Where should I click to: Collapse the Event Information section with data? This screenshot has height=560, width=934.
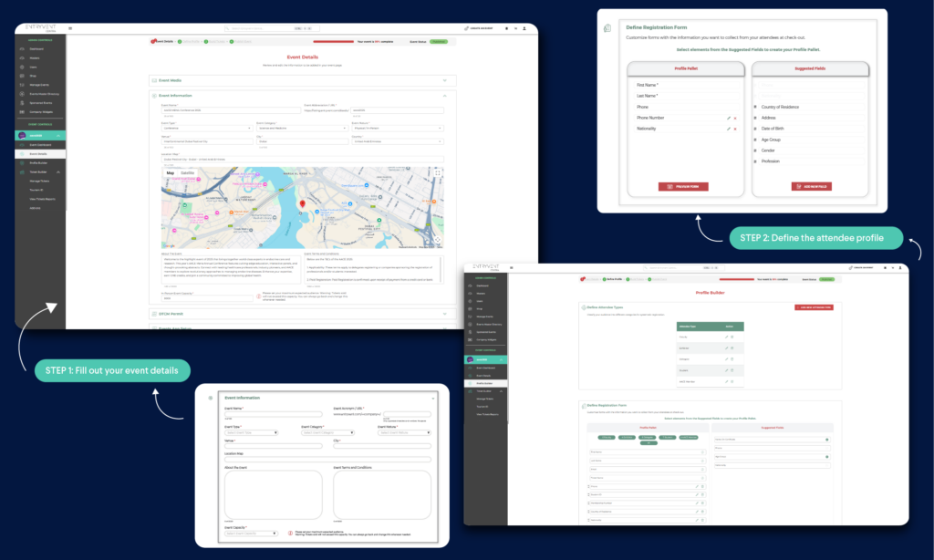443,95
